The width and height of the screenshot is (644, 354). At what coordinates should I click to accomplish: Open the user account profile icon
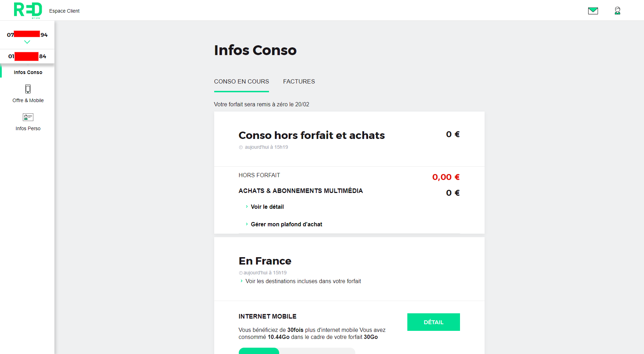617,11
